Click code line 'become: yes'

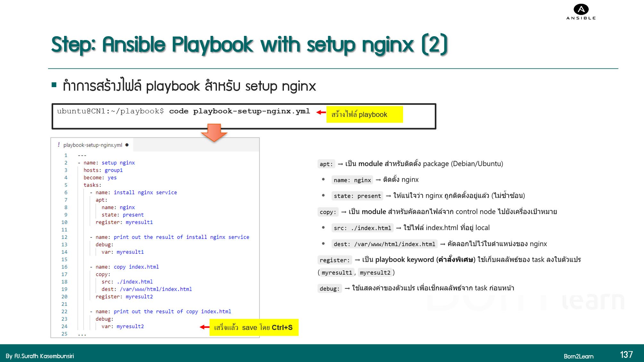[x=100, y=177]
